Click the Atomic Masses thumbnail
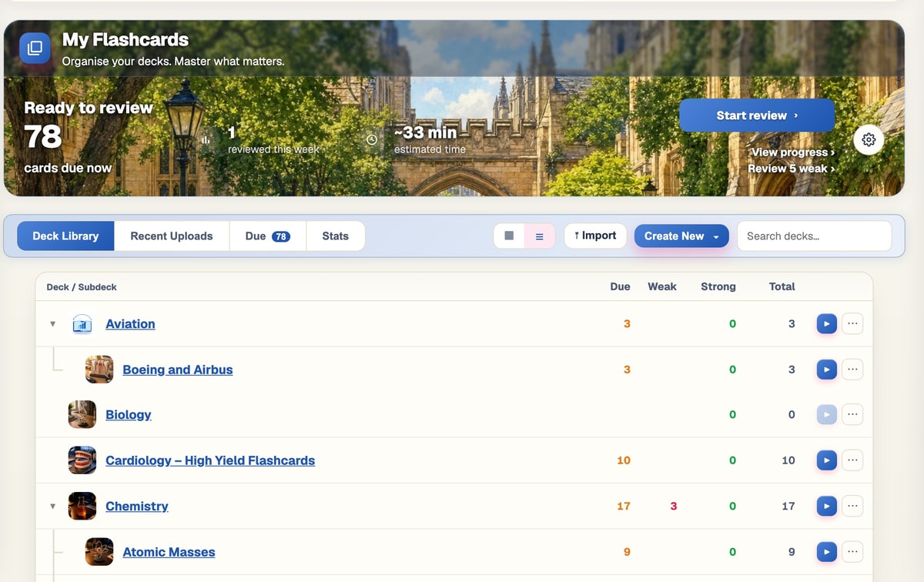Image resolution: width=924 pixels, height=582 pixels. (x=99, y=552)
